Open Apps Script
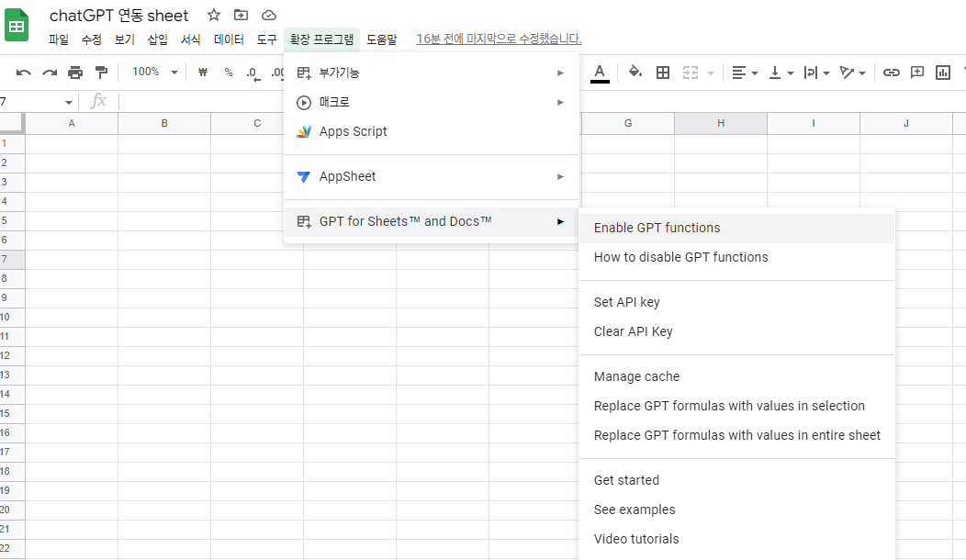966x560 pixels. pyautogui.click(x=432, y=131)
